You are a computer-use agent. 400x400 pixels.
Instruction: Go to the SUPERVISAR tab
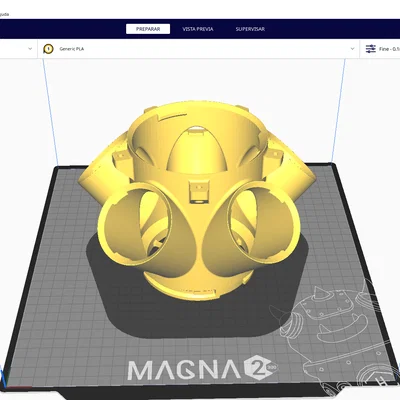tap(250, 29)
